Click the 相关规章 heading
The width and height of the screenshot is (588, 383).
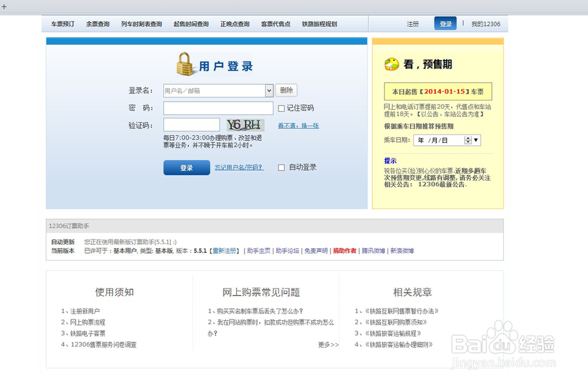[x=412, y=293]
